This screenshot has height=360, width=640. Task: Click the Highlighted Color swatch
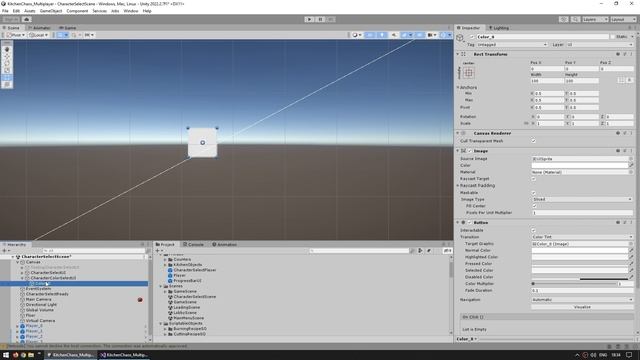click(580, 257)
